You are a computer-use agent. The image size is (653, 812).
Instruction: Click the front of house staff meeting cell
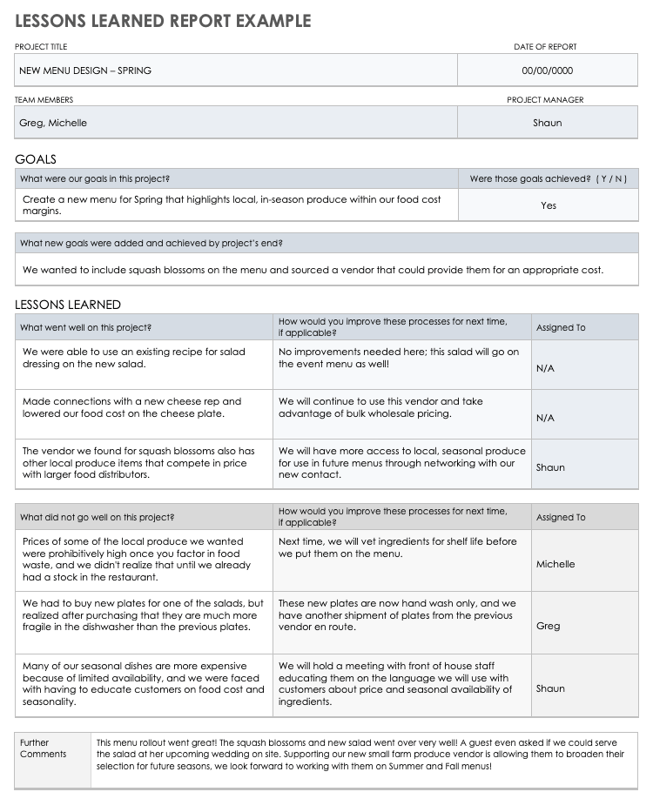(401, 684)
